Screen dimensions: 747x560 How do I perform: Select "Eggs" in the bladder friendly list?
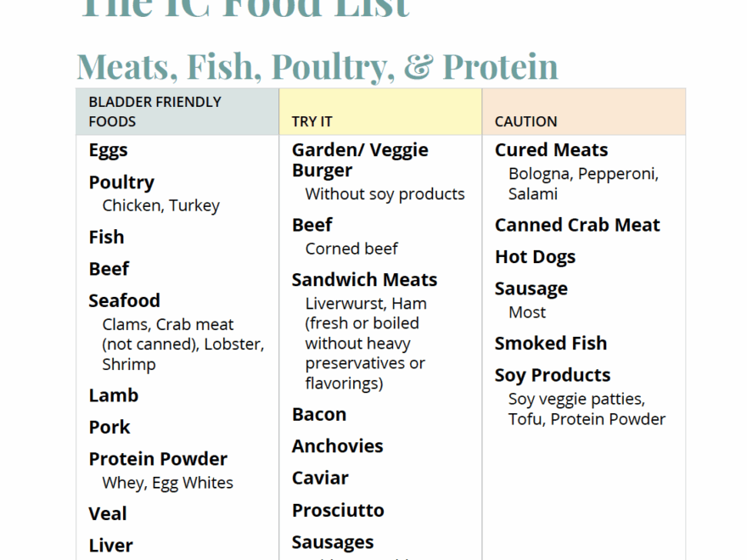108,150
